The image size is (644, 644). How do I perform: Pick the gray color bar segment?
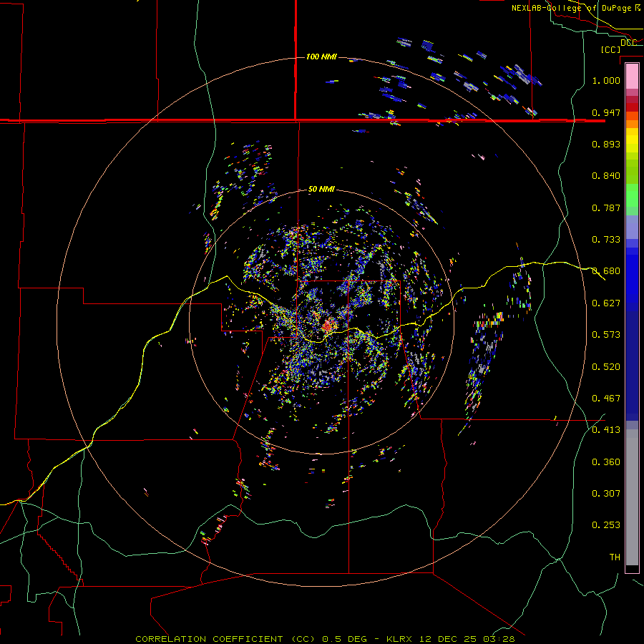pos(632,497)
